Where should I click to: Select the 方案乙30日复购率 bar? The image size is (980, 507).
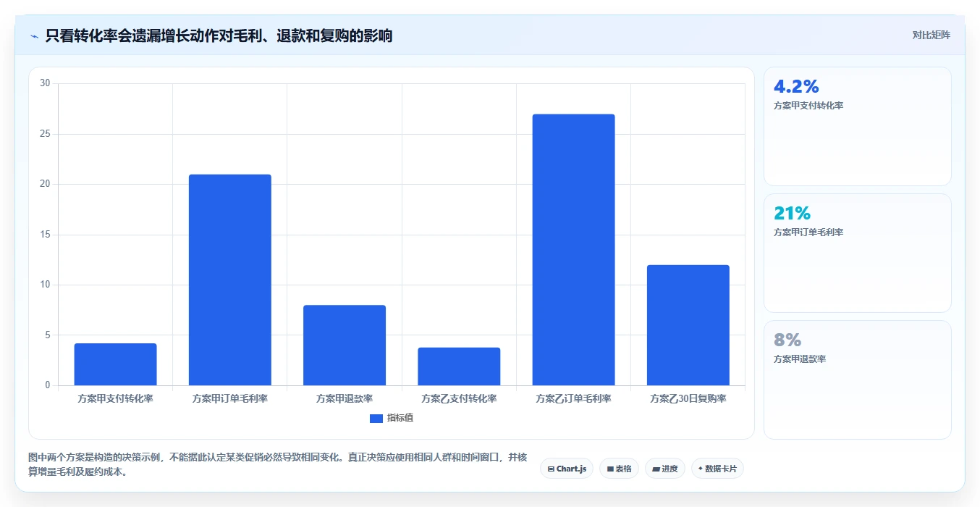pyautogui.click(x=688, y=325)
